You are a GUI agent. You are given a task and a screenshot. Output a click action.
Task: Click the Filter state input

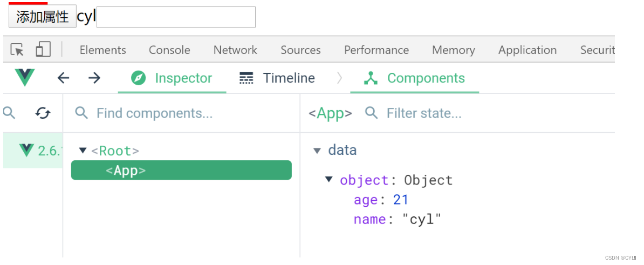tap(431, 113)
